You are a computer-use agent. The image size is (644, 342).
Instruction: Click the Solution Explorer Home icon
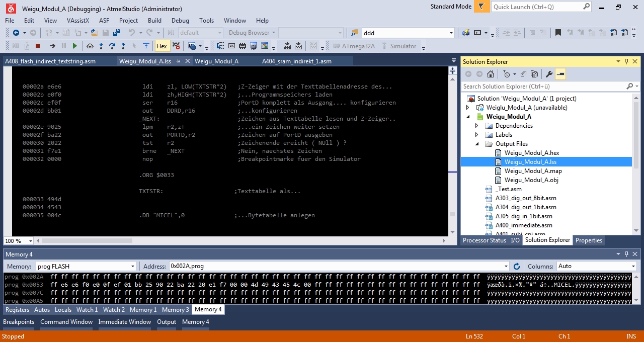pyautogui.click(x=490, y=74)
